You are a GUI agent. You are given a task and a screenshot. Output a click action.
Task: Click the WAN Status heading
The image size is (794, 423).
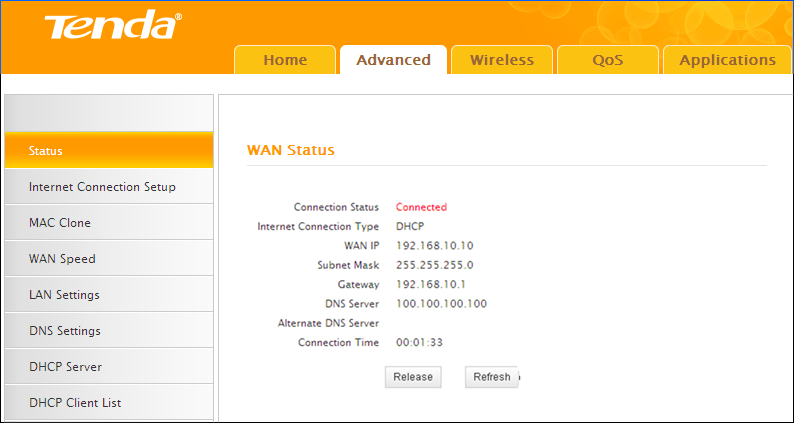290,150
